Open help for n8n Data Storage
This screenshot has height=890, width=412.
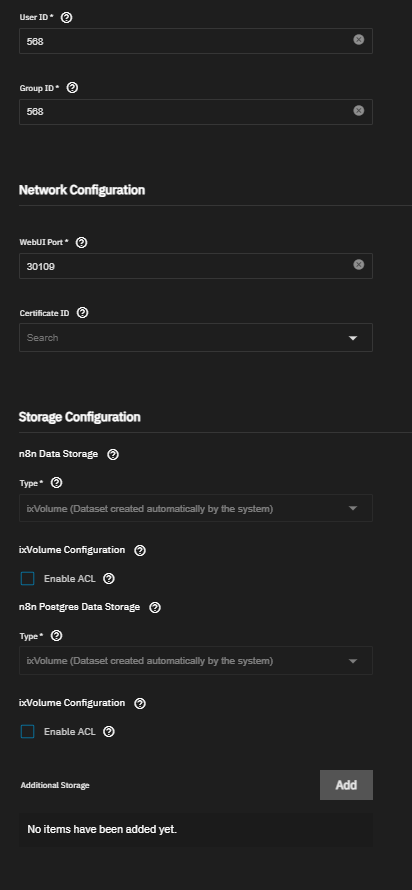click(113, 455)
